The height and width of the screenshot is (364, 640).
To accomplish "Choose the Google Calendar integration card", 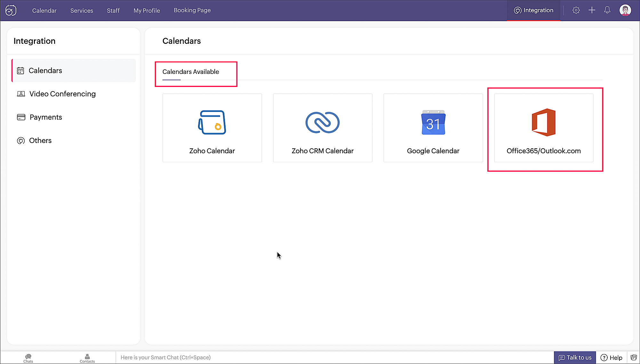I will [x=433, y=128].
